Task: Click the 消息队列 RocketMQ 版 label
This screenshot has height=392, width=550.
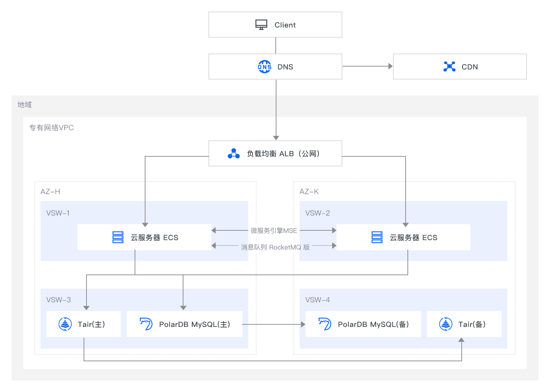Action: tap(275, 247)
